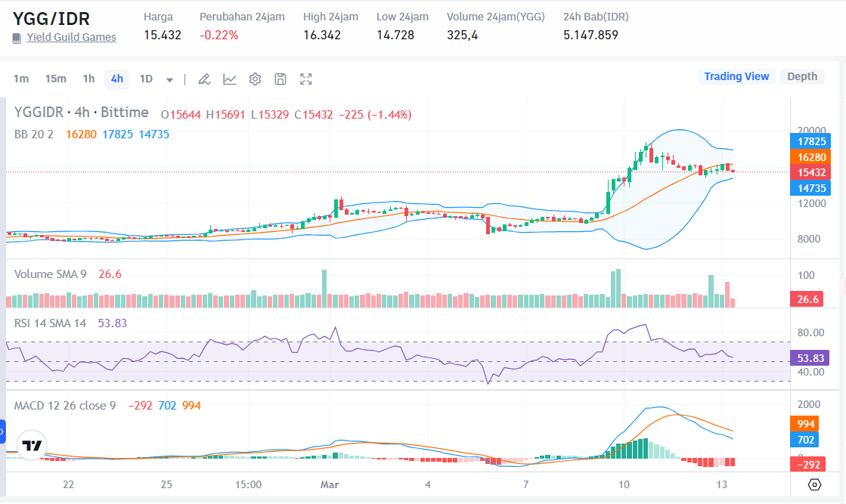Click the book icon beside Yield Guild Games
846x504 pixels.
[x=17, y=38]
